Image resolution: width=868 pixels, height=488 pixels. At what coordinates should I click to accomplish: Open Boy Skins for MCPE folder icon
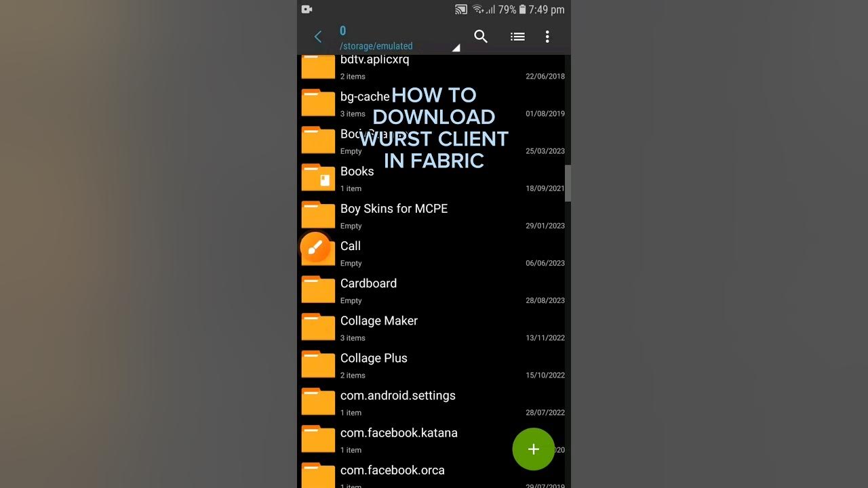[x=318, y=214]
